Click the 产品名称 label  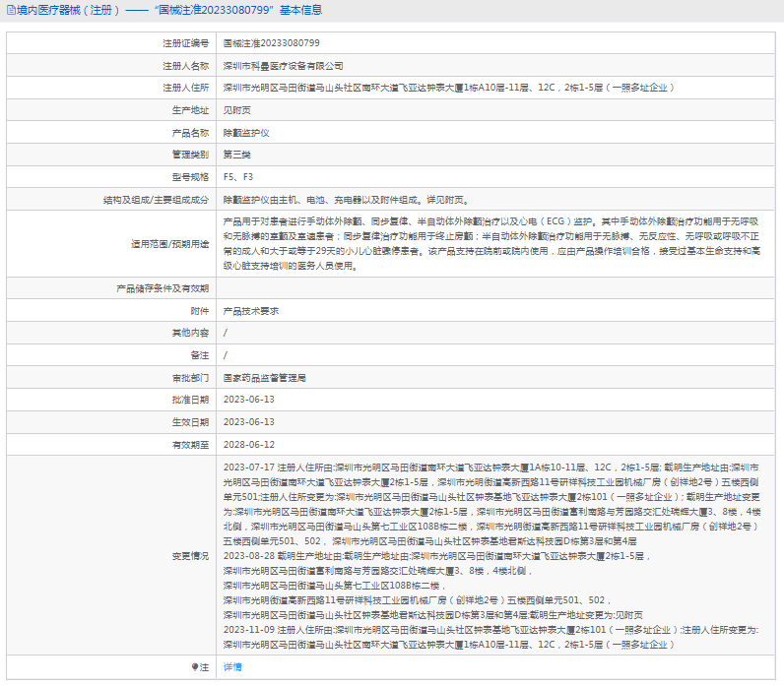coord(190,133)
